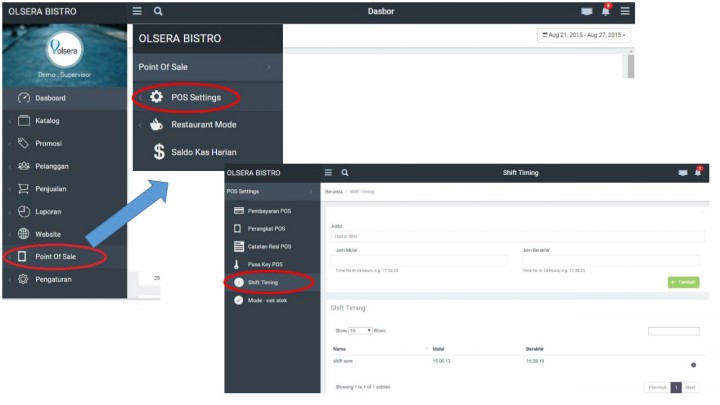The image size is (720, 405).
Task: Click the dollar icon for Saldo Kas Harian
Action: (158, 152)
